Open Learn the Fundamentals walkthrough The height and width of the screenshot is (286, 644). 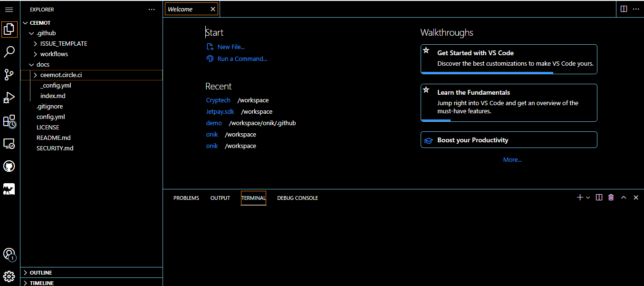(509, 103)
